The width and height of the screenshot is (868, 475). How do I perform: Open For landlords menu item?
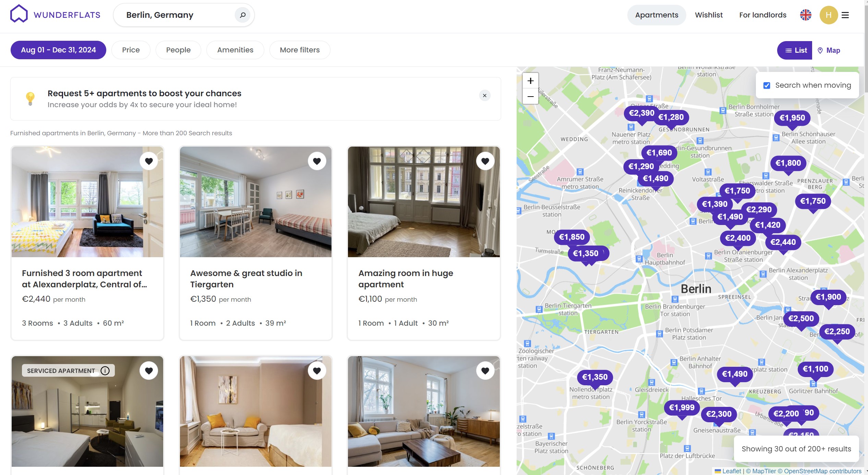(x=762, y=15)
